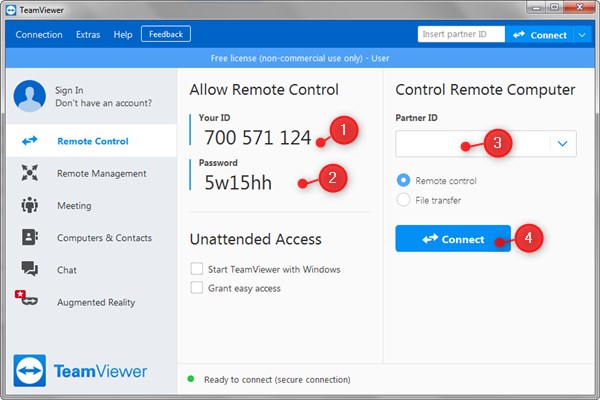Click the user avatar icon
Image resolution: width=600 pixels, height=400 pixels.
coord(30,96)
